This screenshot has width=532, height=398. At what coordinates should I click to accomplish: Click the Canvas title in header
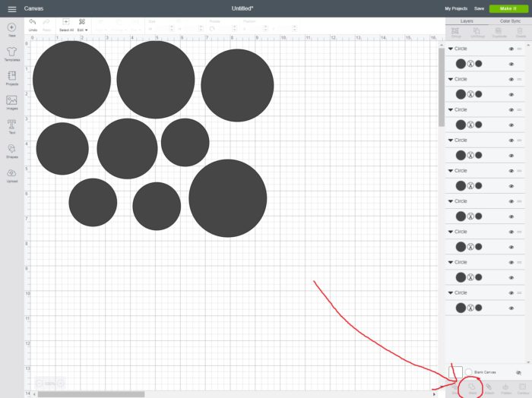coord(33,8)
